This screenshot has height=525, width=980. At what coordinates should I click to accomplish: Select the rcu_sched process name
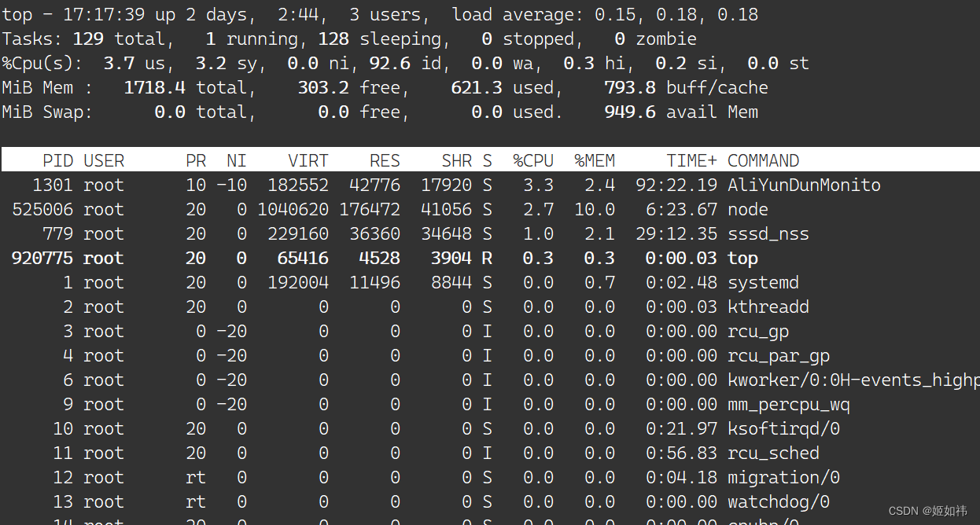coord(773,453)
